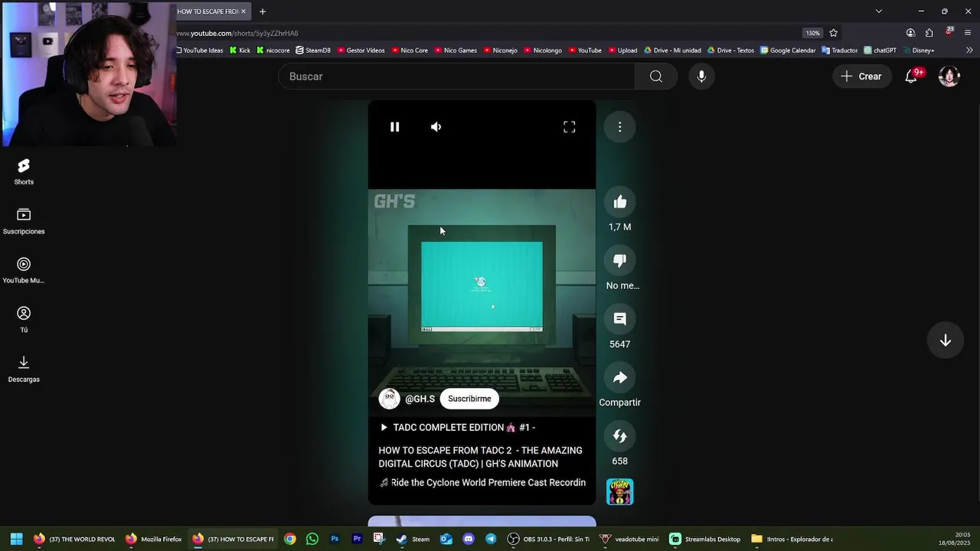Open the Windows Start menu
The height and width of the screenshot is (551, 980).
[x=16, y=539]
